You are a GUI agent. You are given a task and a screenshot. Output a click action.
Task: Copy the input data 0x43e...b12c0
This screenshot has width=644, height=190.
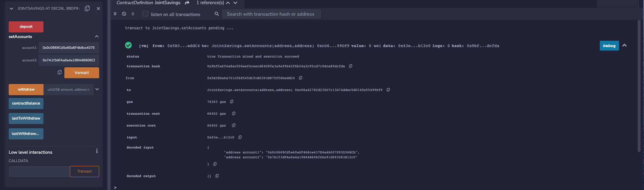[x=240, y=137]
